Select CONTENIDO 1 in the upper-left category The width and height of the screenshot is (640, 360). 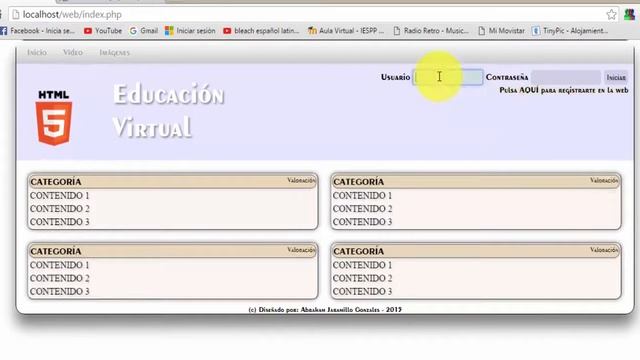tap(60, 196)
